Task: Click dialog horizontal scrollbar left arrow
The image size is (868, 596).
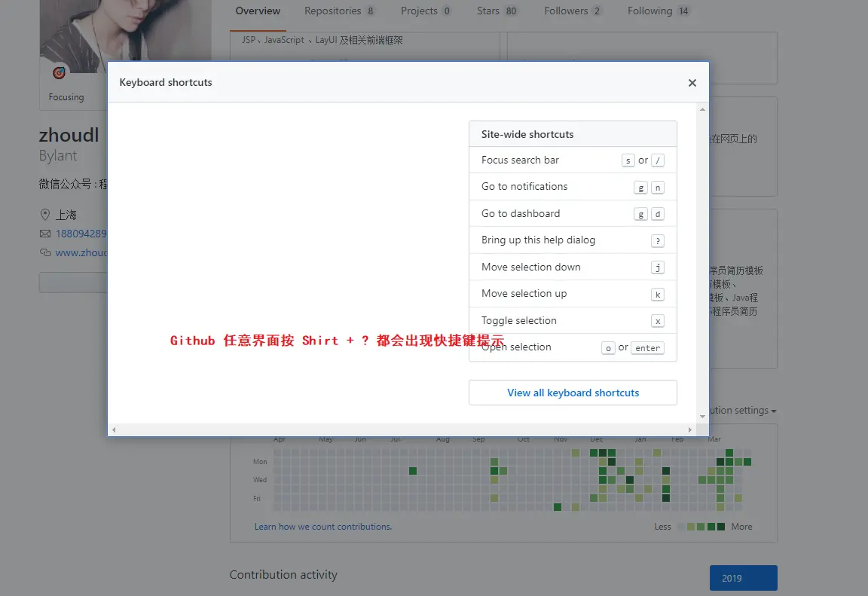Action: pyautogui.click(x=114, y=429)
